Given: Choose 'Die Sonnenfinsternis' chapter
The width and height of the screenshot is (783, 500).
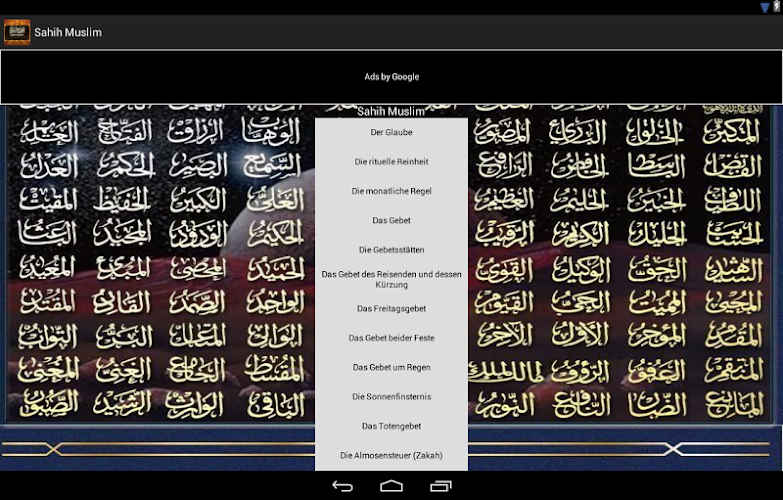Looking at the screenshot, I should [x=392, y=397].
